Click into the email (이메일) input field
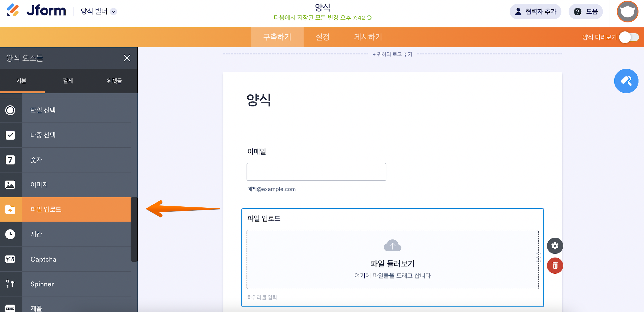This screenshot has width=644, height=312. coord(316,172)
